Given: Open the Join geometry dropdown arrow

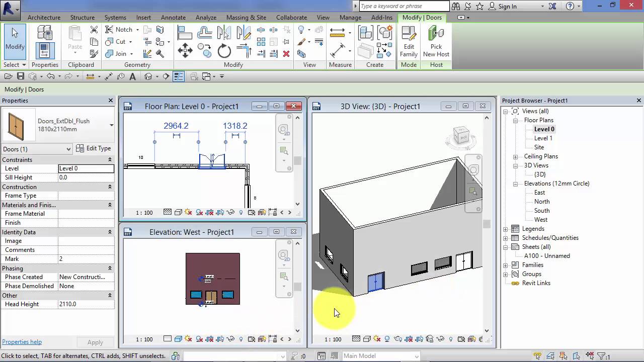Looking at the screenshot, I should 132,54.
